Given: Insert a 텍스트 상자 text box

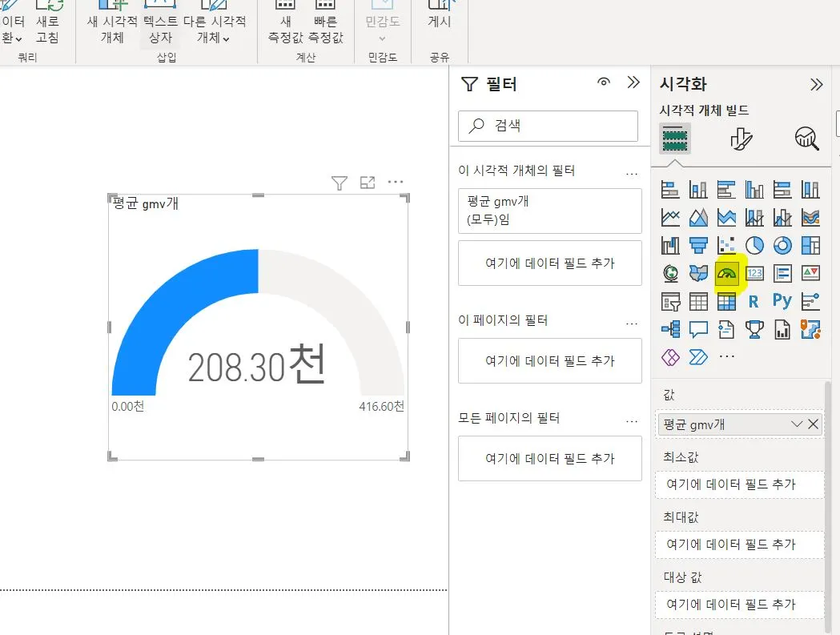Looking at the screenshot, I should [160, 22].
